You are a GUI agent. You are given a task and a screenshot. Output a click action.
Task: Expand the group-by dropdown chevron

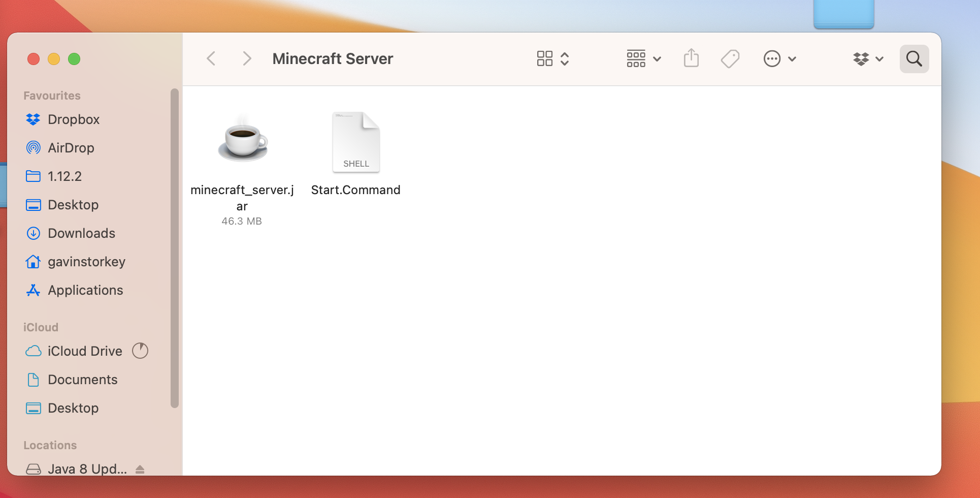coord(657,59)
